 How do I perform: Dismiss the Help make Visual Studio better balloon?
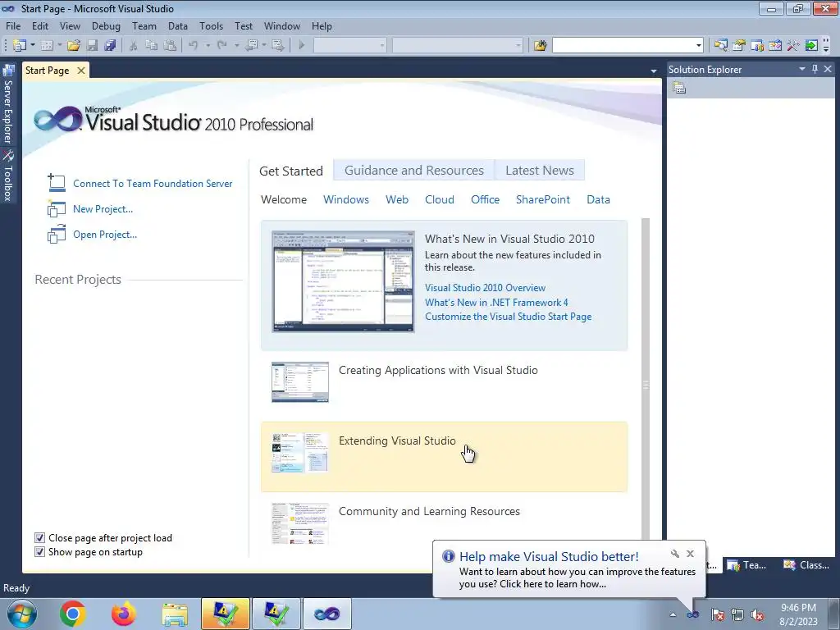691,554
